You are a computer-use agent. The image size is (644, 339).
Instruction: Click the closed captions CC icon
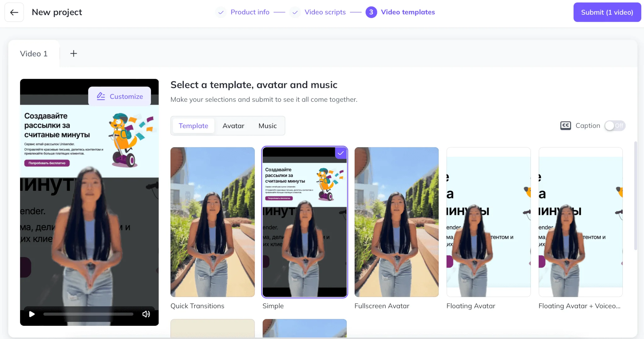(x=565, y=126)
